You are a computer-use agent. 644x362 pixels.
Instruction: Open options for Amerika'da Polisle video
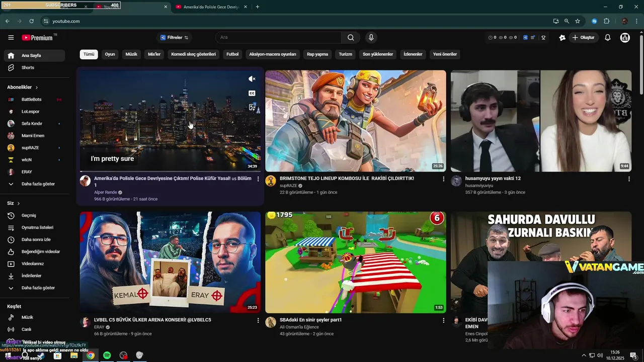click(258, 179)
